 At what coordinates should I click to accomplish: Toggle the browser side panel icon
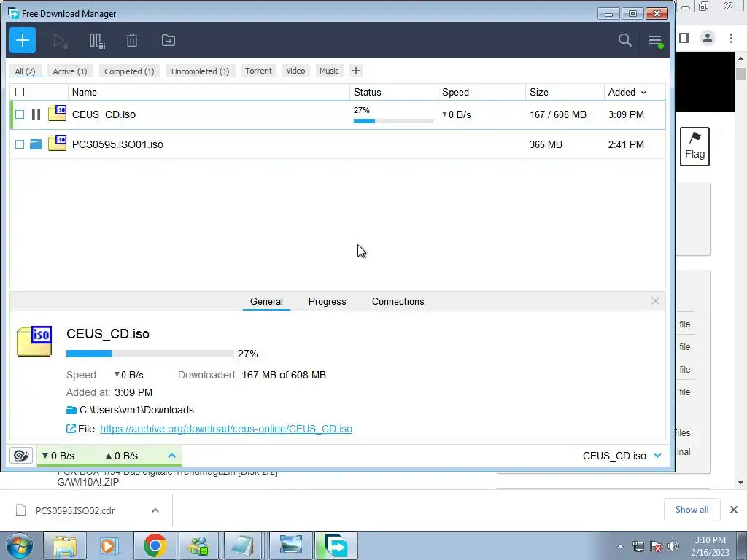[x=684, y=38]
